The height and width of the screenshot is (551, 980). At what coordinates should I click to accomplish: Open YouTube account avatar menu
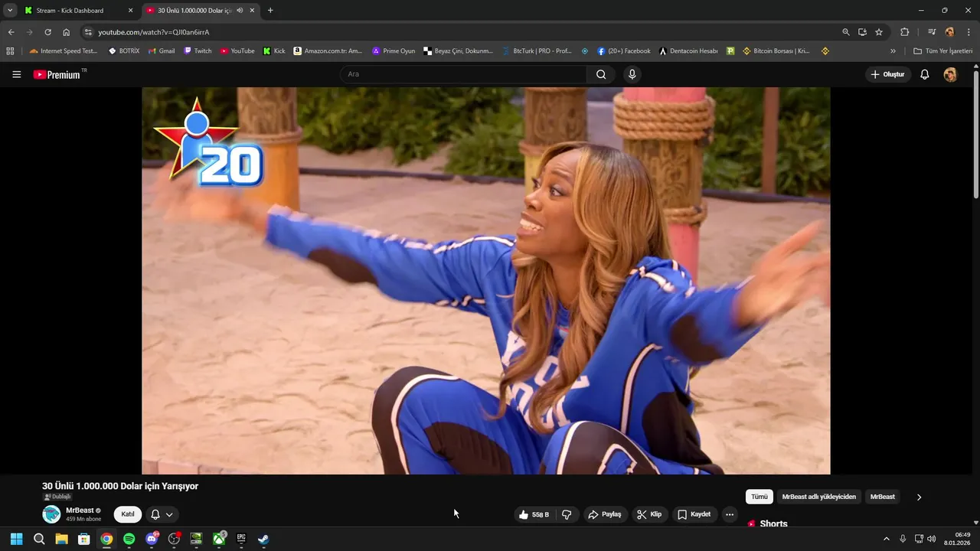pyautogui.click(x=950, y=74)
